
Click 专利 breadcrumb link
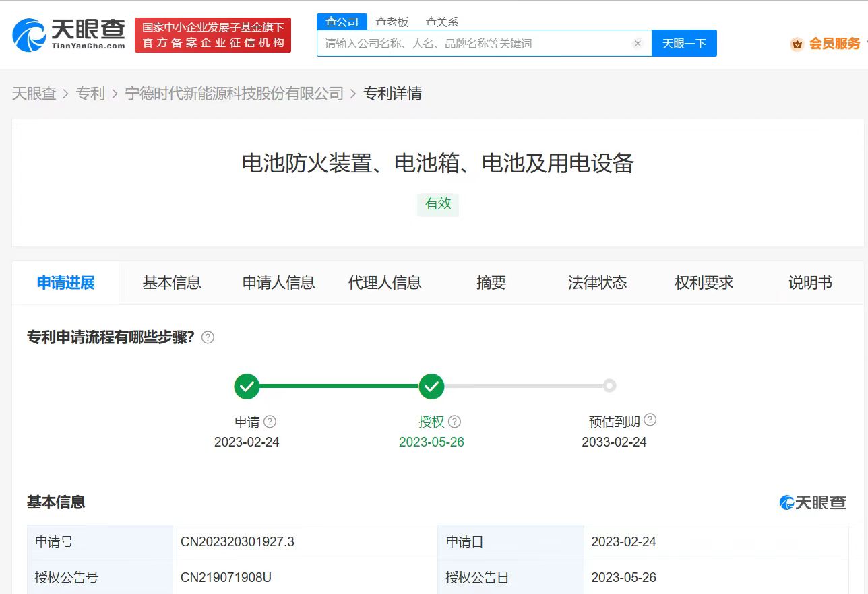90,94
